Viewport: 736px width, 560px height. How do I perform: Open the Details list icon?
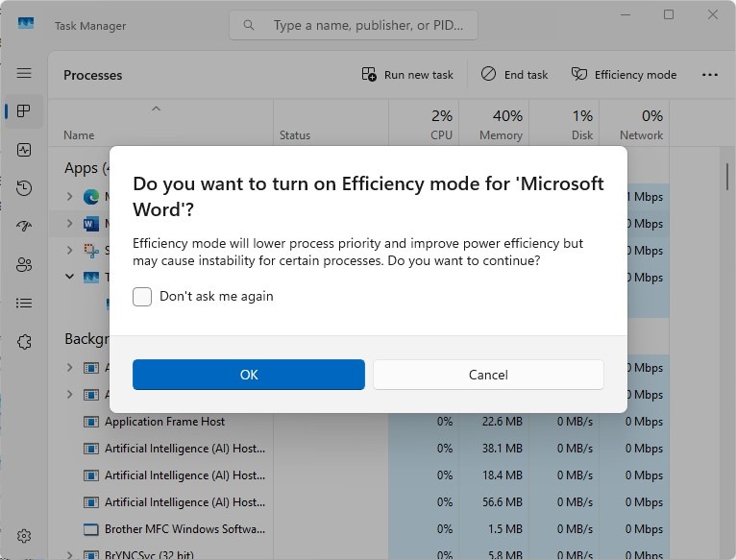tap(24, 304)
